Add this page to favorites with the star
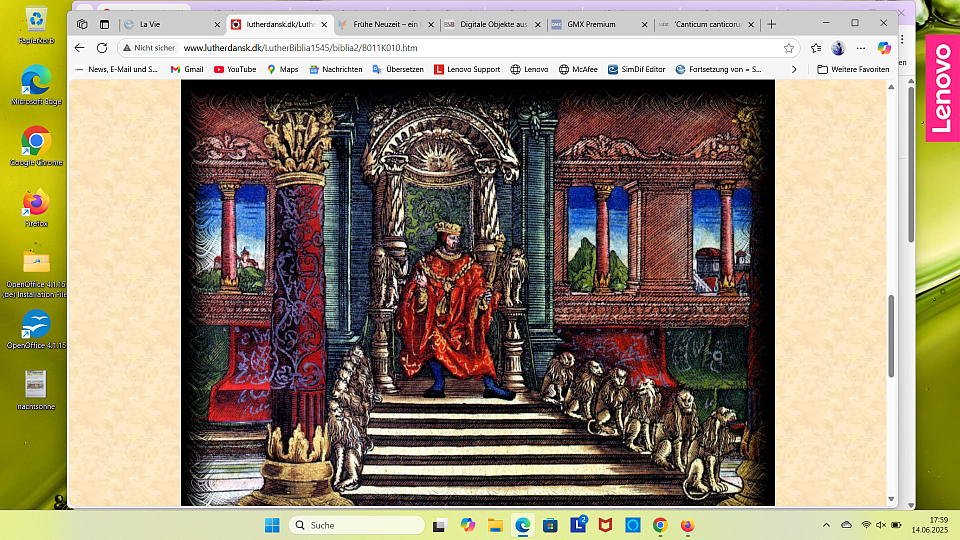 click(789, 48)
